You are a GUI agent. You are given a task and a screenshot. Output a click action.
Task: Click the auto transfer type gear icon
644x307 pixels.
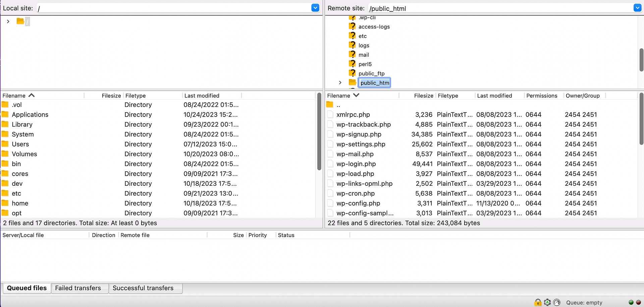(x=547, y=302)
